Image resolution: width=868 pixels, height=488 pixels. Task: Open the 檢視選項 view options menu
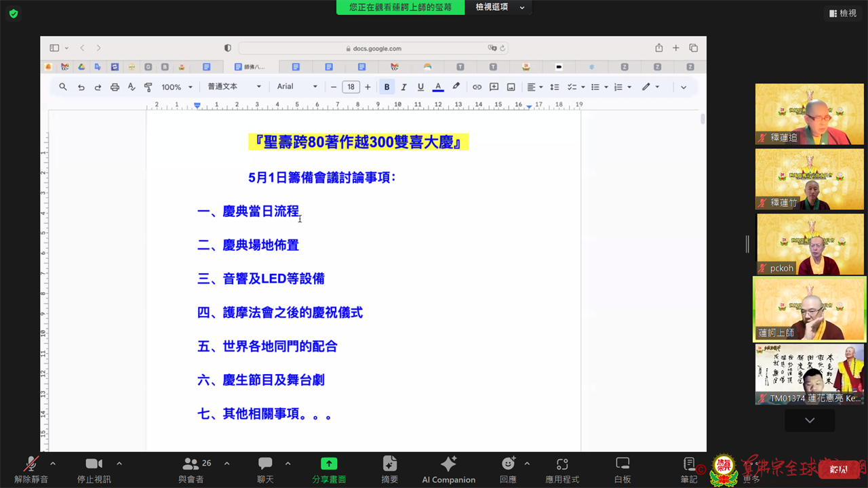point(500,7)
